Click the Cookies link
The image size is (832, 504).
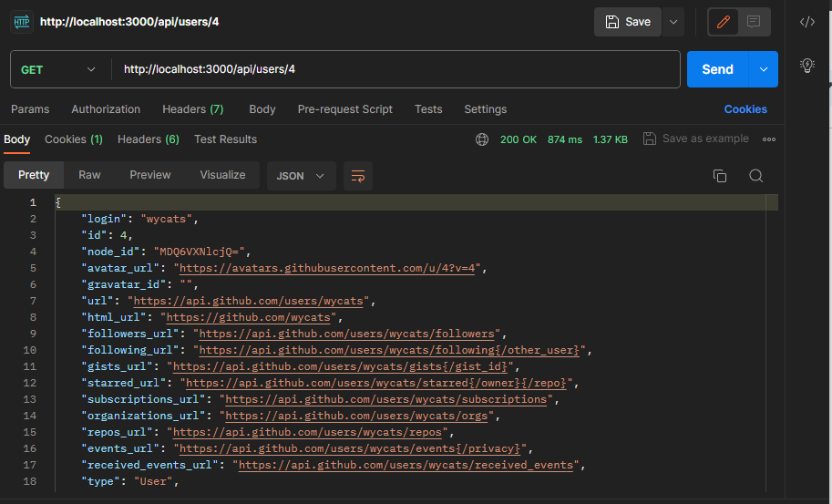pos(745,109)
